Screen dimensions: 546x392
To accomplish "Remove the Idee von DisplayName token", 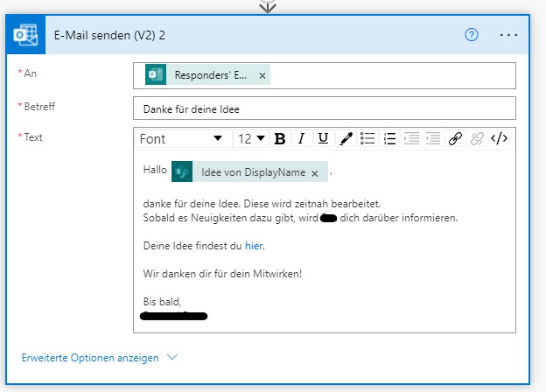I will pos(315,173).
